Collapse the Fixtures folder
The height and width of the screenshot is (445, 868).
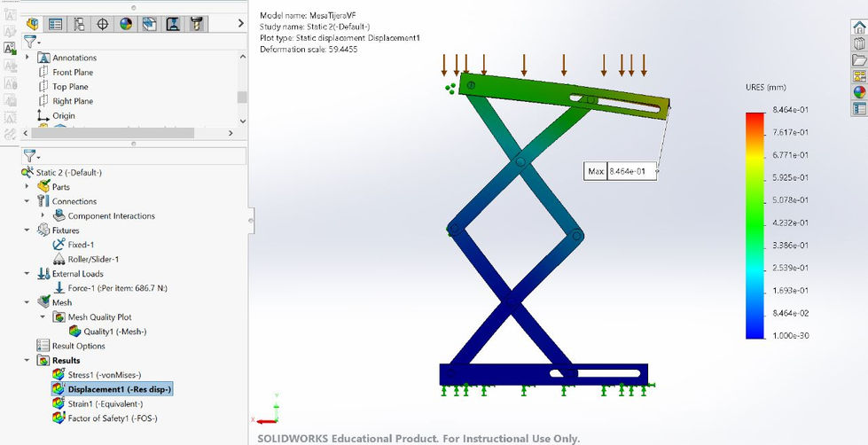(x=27, y=230)
